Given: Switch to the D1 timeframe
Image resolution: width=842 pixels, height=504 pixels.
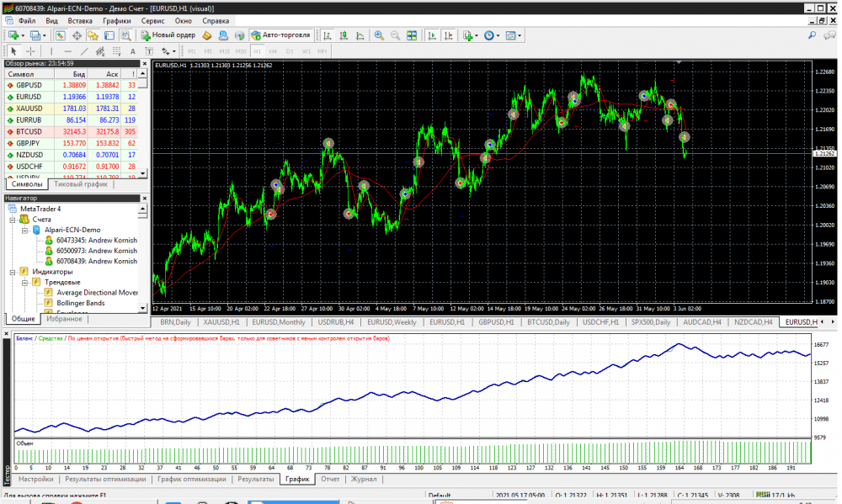Looking at the screenshot, I should tap(290, 51).
